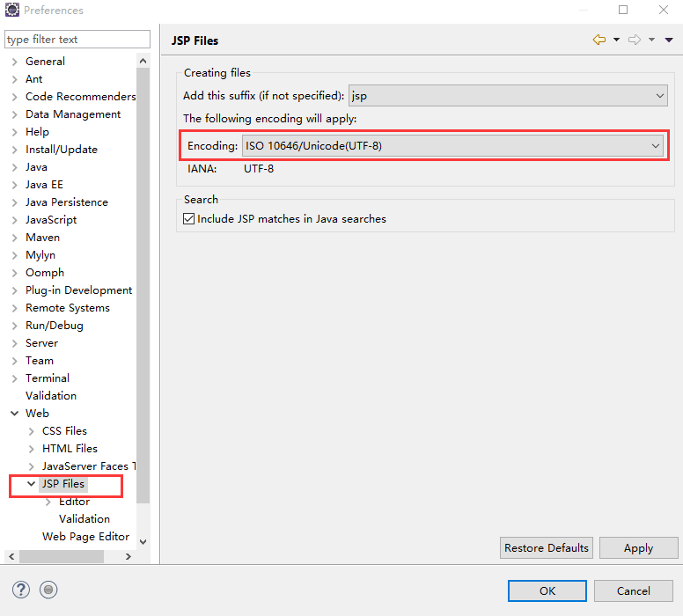Image resolution: width=683 pixels, height=616 pixels.
Task: Select Terminal in the tree
Action: (x=48, y=378)
